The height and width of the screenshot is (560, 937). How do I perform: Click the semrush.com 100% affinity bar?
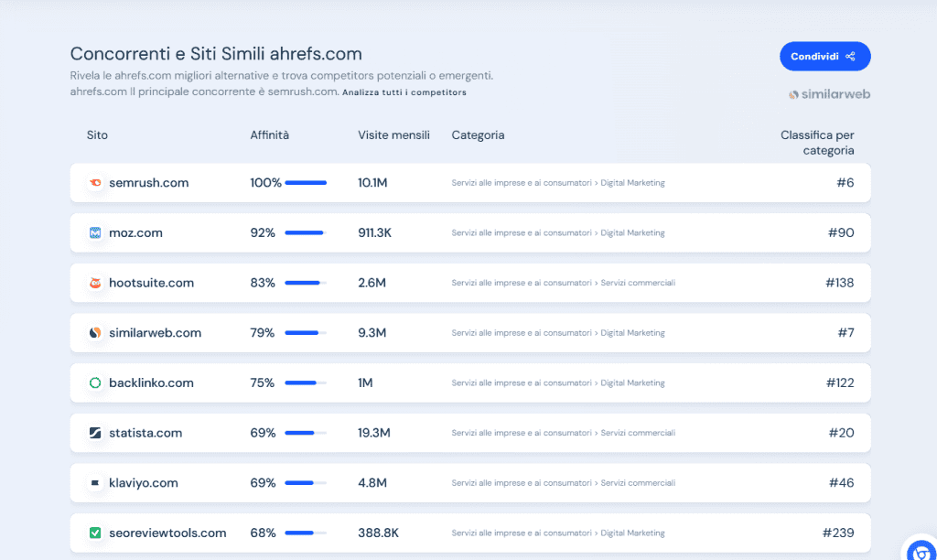(306, 183)
